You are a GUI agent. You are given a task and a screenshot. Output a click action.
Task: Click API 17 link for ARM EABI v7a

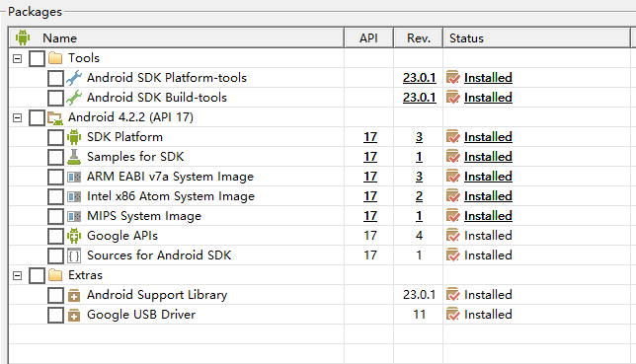pyautogui.click(x=370, y=177)
